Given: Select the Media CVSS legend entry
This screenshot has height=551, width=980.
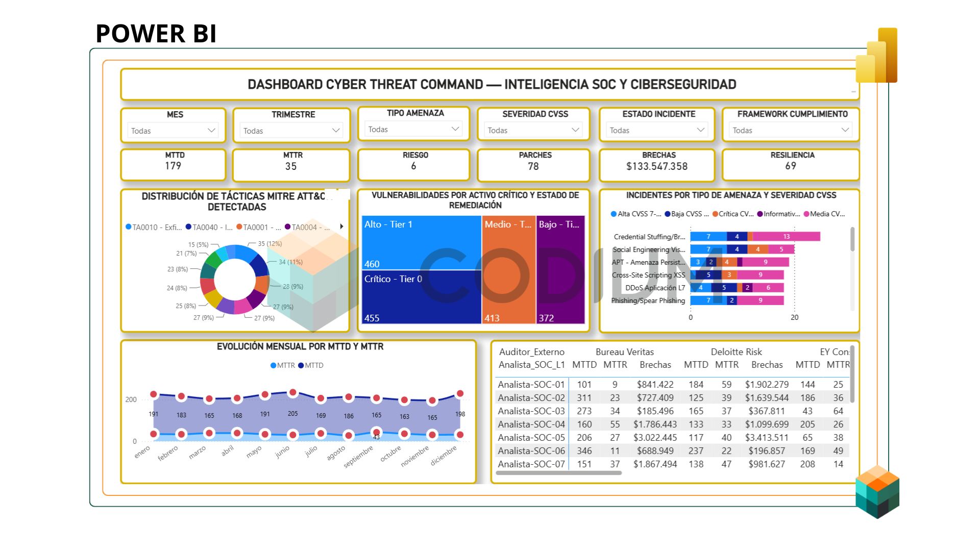Looking at the screenshot, I should tap(824, 214).
